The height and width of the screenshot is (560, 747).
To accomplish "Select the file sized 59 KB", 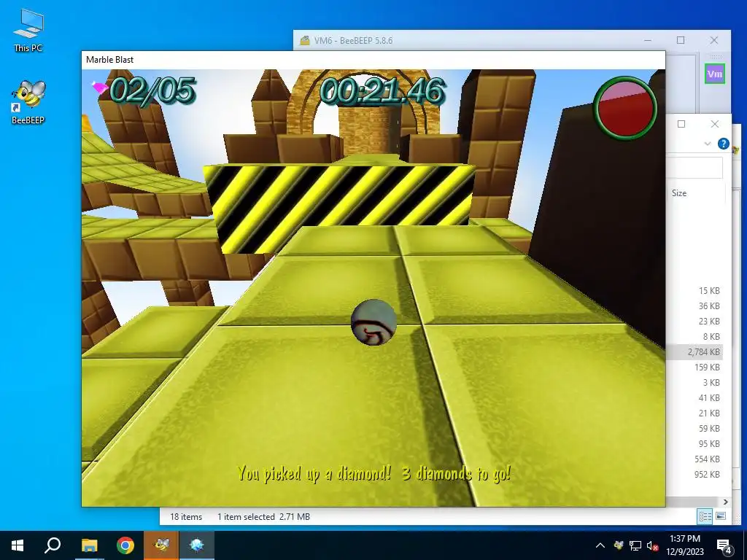I will coord(709,428).
